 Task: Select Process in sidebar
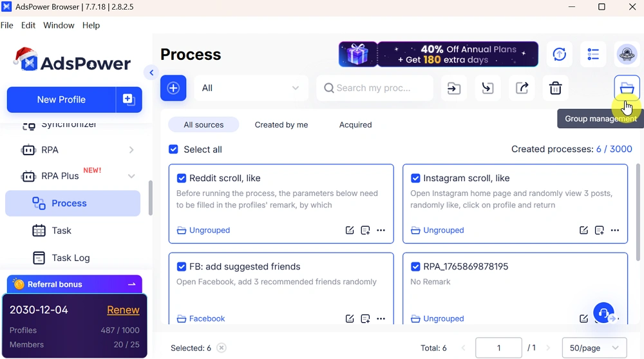tap(73, 203)
